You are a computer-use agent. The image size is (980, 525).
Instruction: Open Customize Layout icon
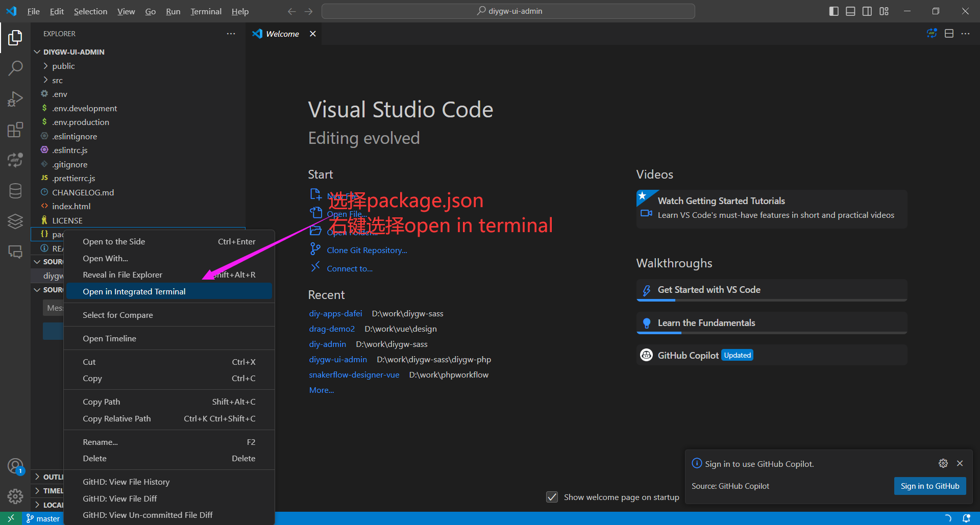[884, 11]
